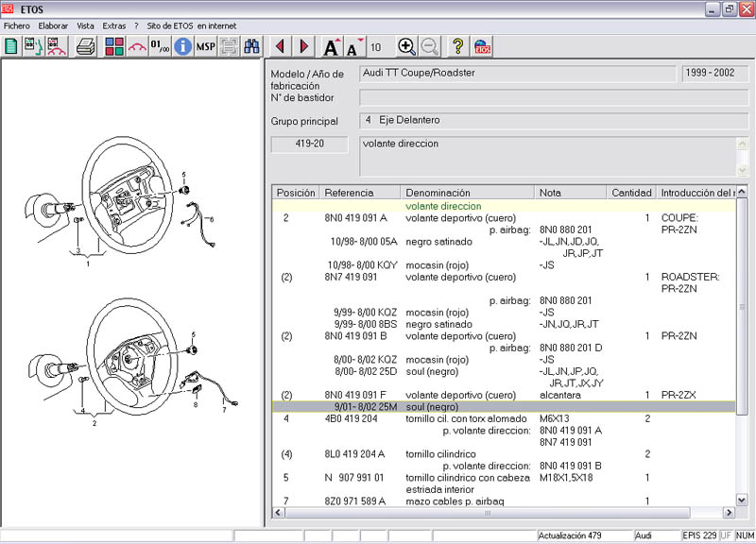This screenshot has height=544, width=756.
Task: Select reference 8N0 419 091 F
Action: point(355,396)
